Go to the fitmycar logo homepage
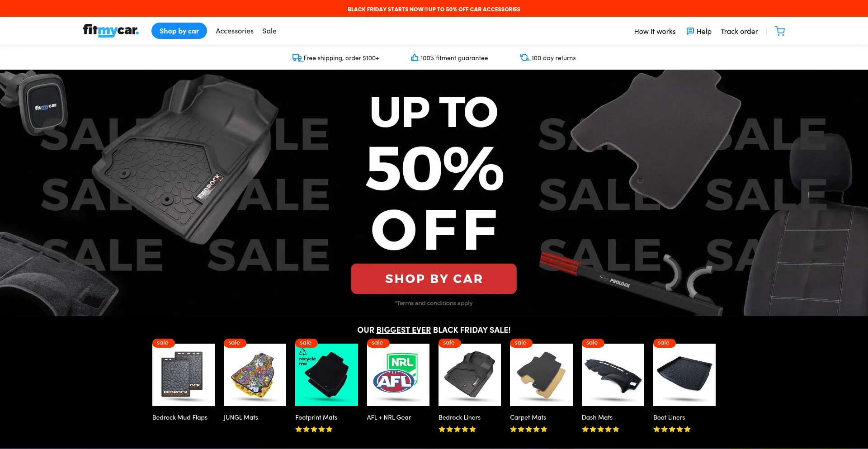Viewport: 868px width, 449px height. pyautogui.click(x=111, y=30)
